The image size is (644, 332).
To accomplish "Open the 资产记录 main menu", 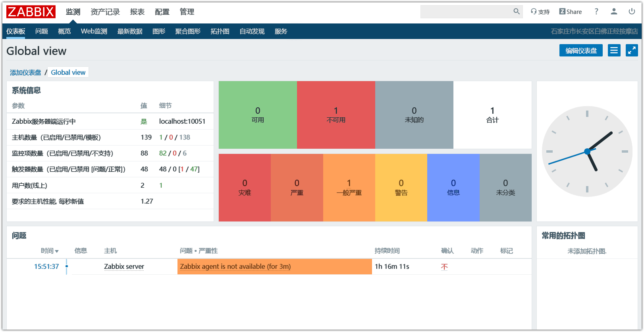I will coord(105,12).
